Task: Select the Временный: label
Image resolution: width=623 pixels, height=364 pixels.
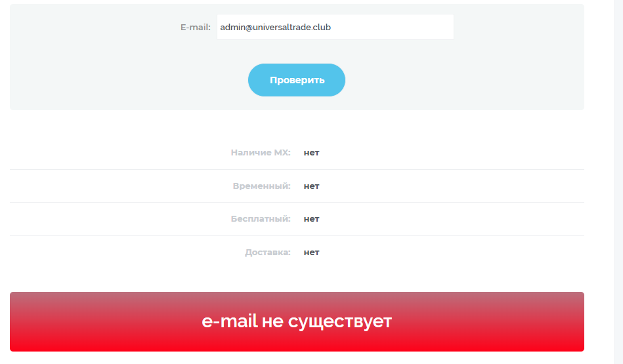Action: pos(261,186)
